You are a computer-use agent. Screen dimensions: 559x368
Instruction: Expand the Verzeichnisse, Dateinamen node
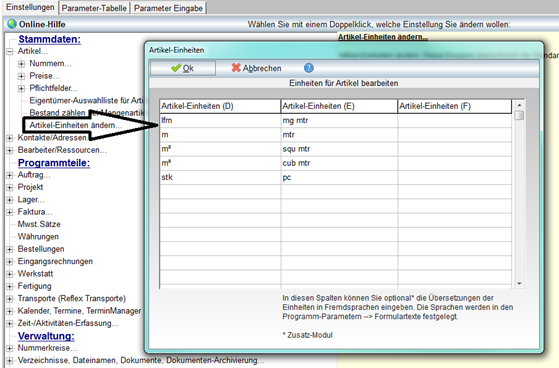[10, 361]
